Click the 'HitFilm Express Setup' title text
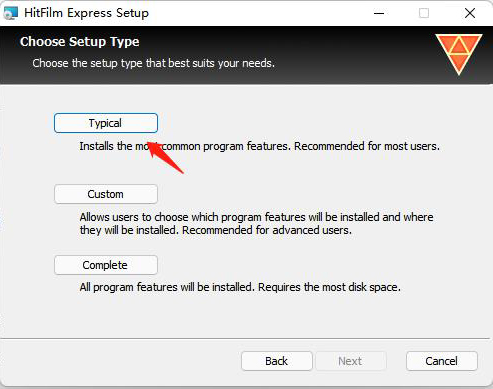This screenshot has height=389, width=493. (x=86, y=13)
